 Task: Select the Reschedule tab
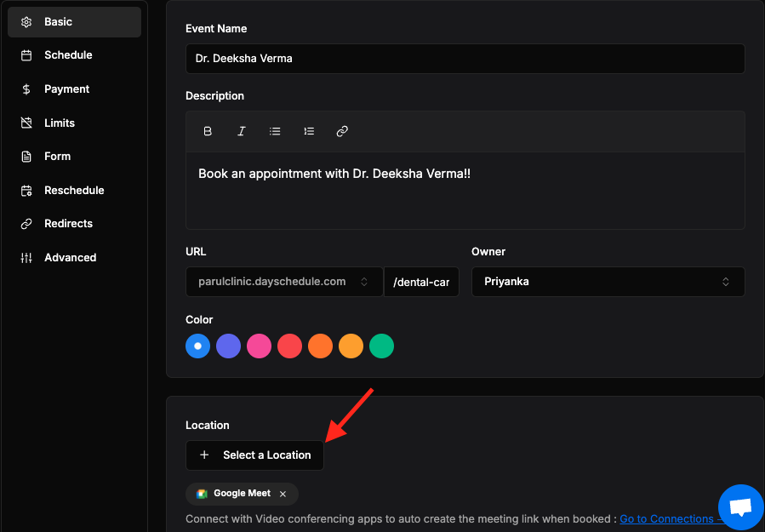pos(74,191)
